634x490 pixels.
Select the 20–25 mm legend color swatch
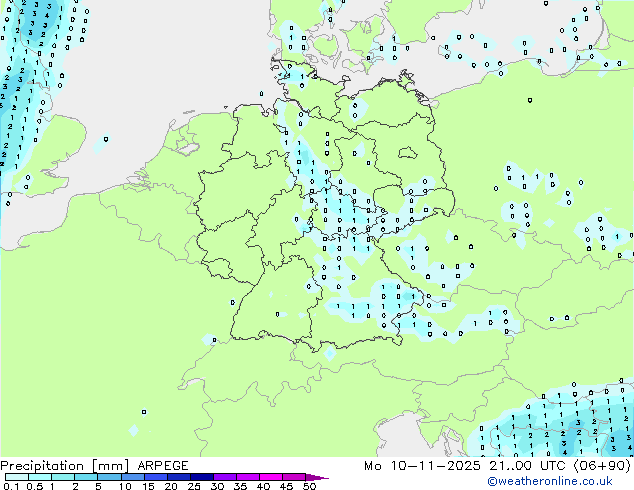pyautogui.click(x=179, y=477)
